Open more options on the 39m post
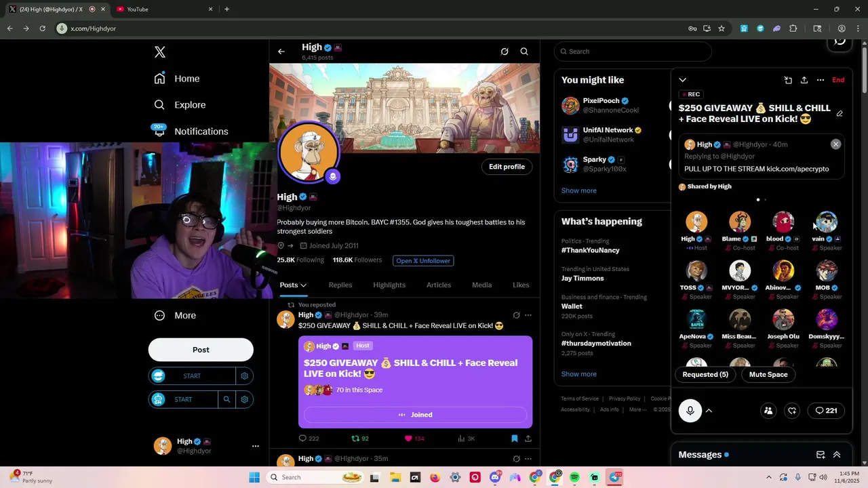Image resolution: width=868 pixels, height=488 pixels. (x=528, y=315)
